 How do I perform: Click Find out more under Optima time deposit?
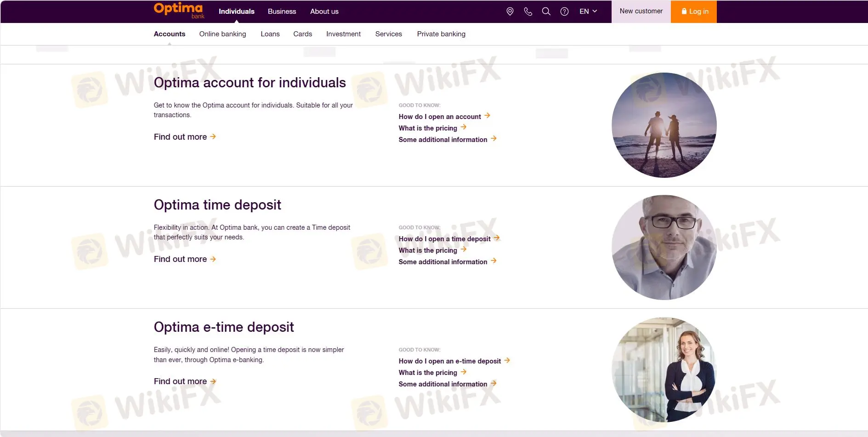point(185,259)
